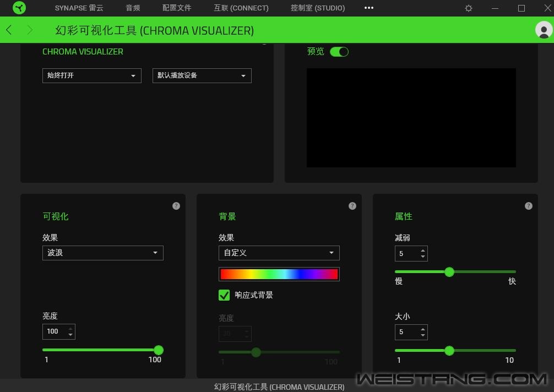Click the 快 label under the slider

[x=512, y=281]
